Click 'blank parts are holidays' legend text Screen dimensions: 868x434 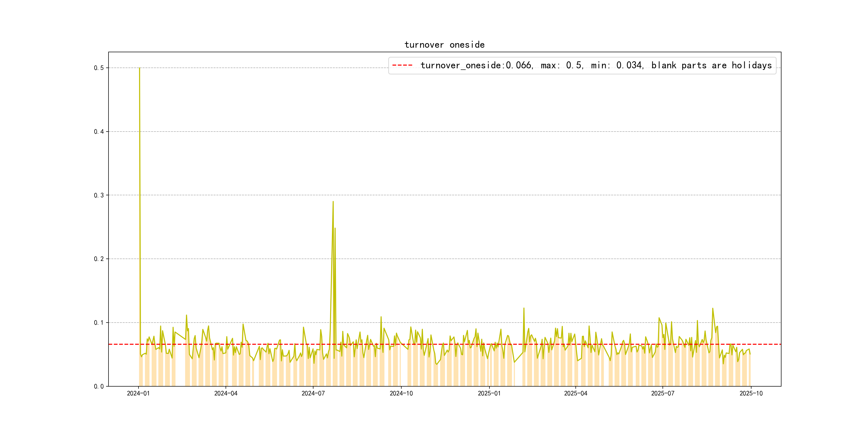click(x=711, y=65)
